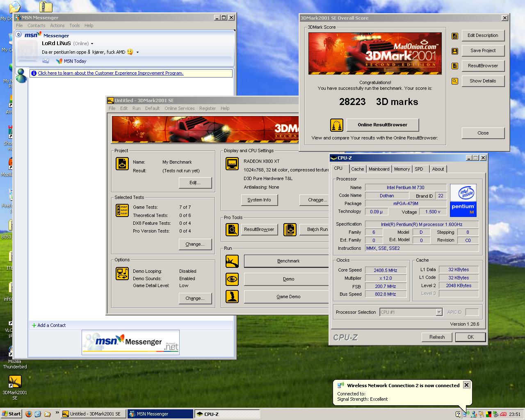Click the Save Project button
The height and width of the screenshot is (420, 525).
point(483,50)
